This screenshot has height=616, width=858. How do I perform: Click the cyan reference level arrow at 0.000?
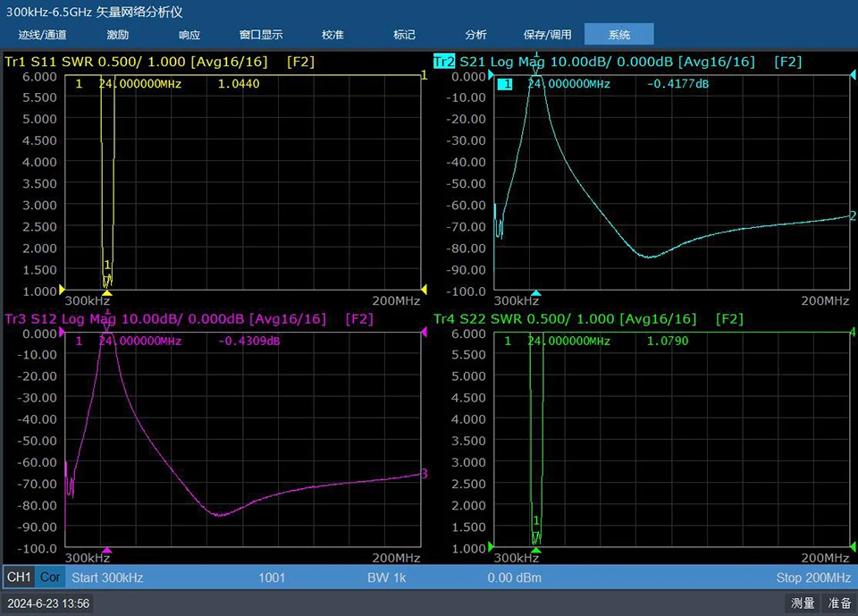click(x=491, y=76)
